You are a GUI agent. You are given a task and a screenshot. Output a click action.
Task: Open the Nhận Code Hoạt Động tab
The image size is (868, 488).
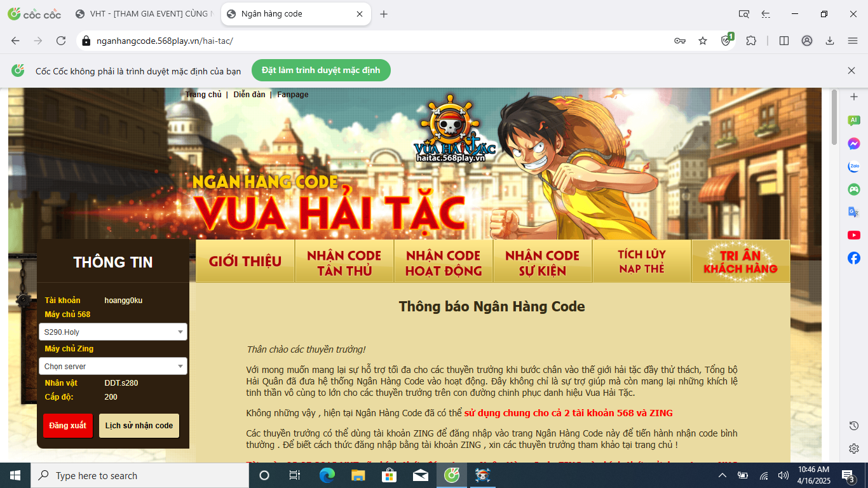click(444, 261)
